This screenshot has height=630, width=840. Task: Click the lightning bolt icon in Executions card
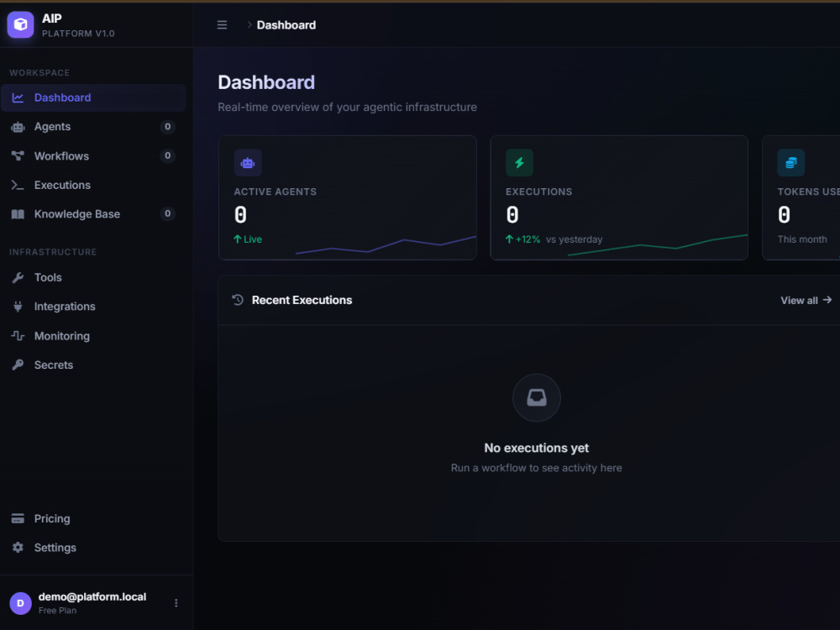click(519, 163)
